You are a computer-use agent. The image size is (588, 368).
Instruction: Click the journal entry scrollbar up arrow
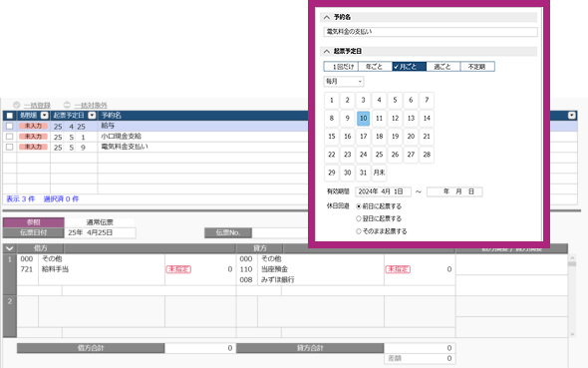click(572, 258)
